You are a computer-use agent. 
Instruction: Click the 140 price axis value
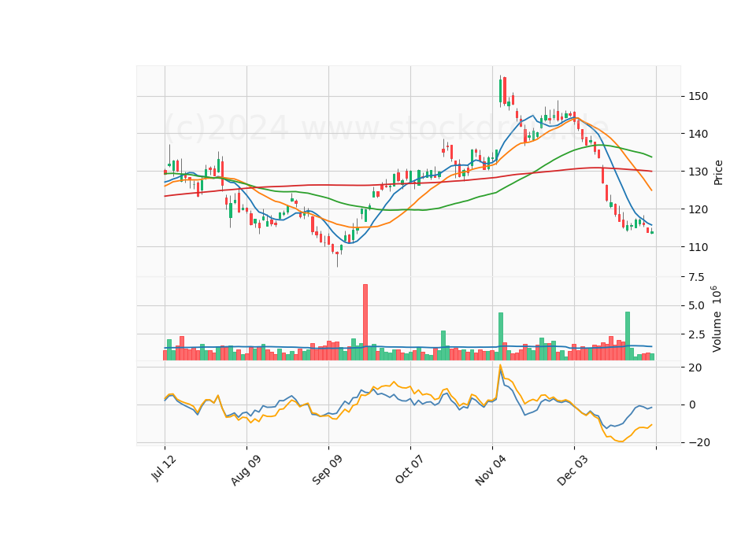tap(699, 134)
